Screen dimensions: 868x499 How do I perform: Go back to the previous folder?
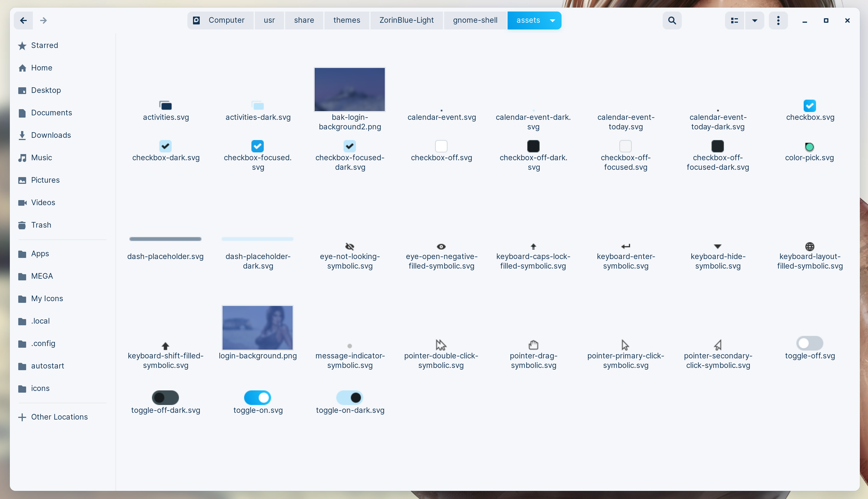23,20
